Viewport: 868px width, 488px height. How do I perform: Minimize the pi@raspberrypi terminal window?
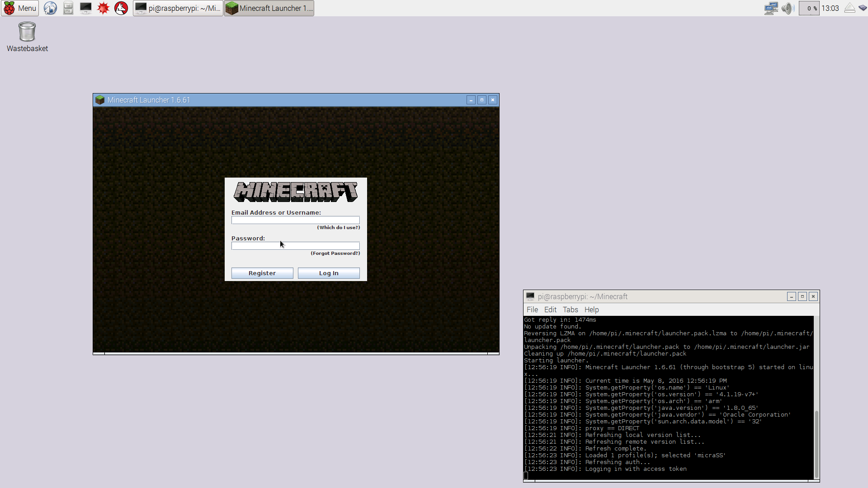click(x=791, y=296)
